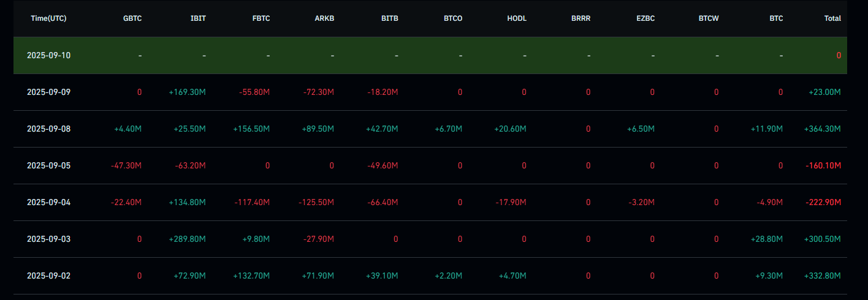Select the +364.30M total value

(822, 129)
